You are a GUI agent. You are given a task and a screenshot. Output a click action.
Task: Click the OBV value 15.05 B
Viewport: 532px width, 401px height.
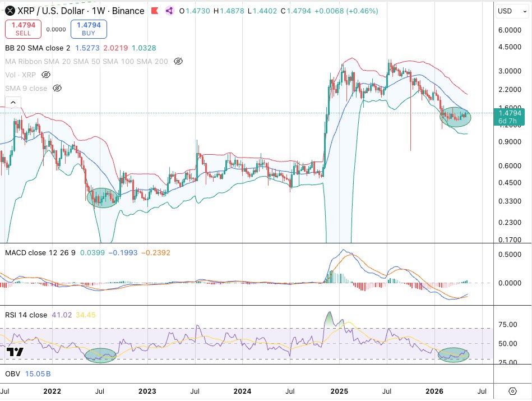click(x=38, y=374)
